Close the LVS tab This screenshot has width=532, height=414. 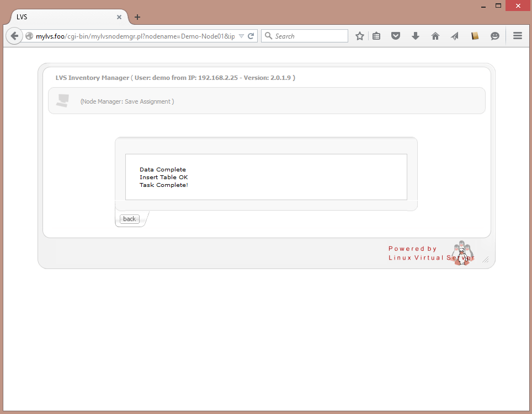(x=119, y=17)
